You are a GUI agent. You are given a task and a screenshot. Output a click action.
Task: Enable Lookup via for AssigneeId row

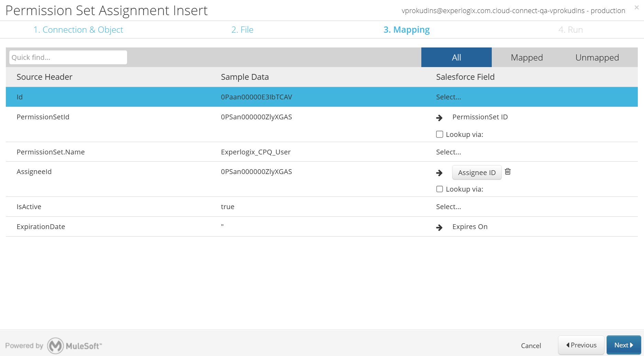click(x=440, y=189)
